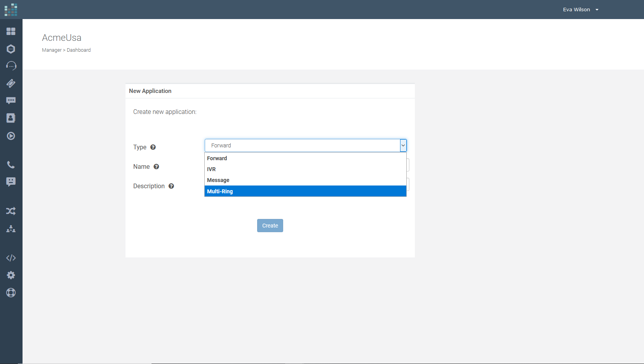This screenshot has height=364, width=644.
Task: Click the help icon next to Name
Action: pos(156,166)
